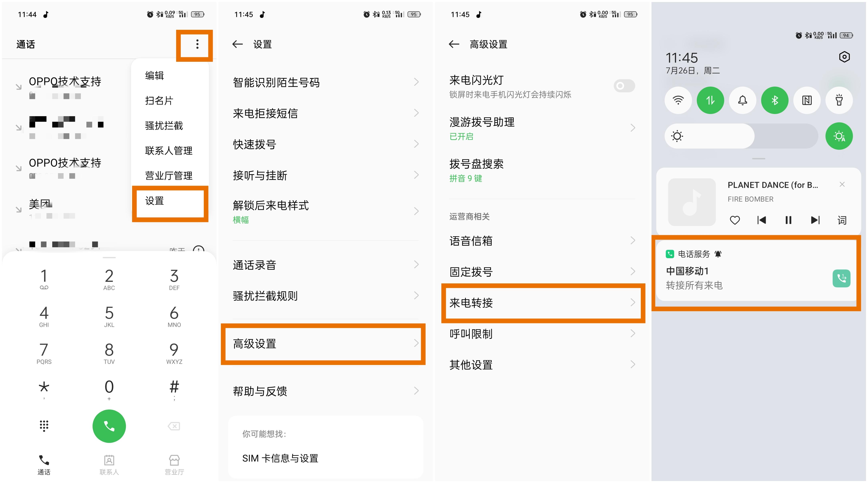Open 来电转接 using its arrow
The height and width of the screenshot is (483, 868).
tap(632, 303)
